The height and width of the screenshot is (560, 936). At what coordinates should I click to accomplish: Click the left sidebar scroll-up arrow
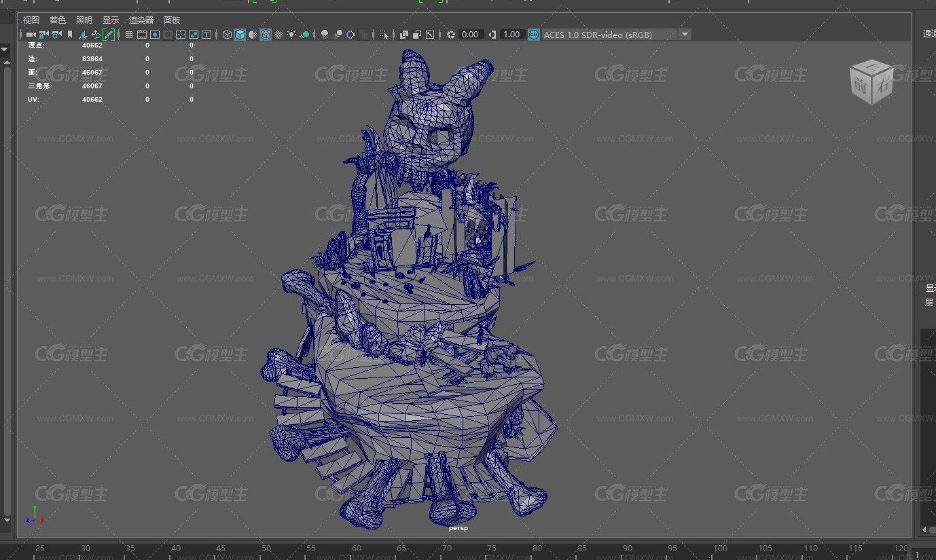(6, 61)
